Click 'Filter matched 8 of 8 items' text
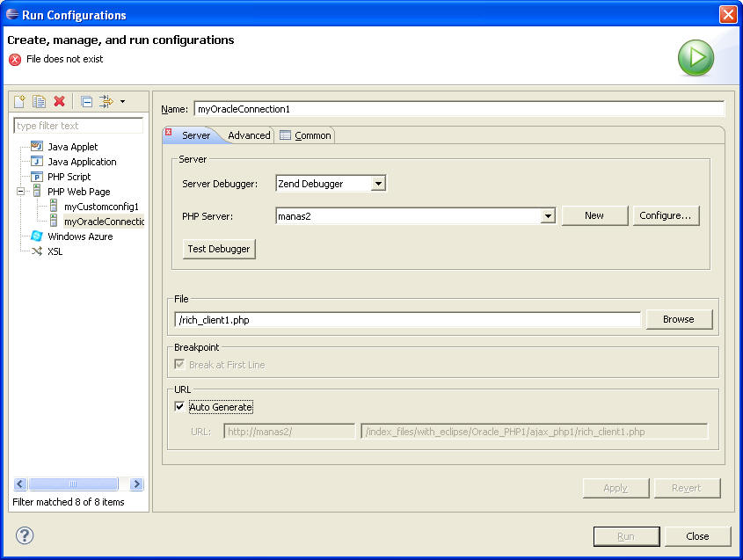This screenshot has width=743, height=560. [x=69, y=502]
